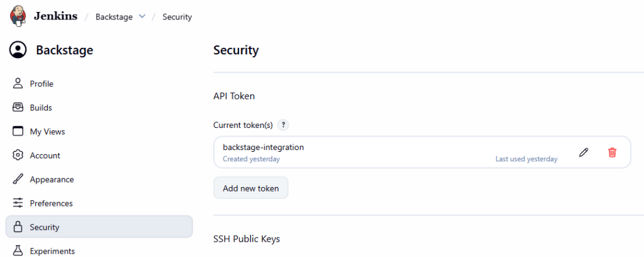The height and width of the screenshot is (257, 644).
Task: Open Builds via the inbox icon
Action: click(18, 108)
